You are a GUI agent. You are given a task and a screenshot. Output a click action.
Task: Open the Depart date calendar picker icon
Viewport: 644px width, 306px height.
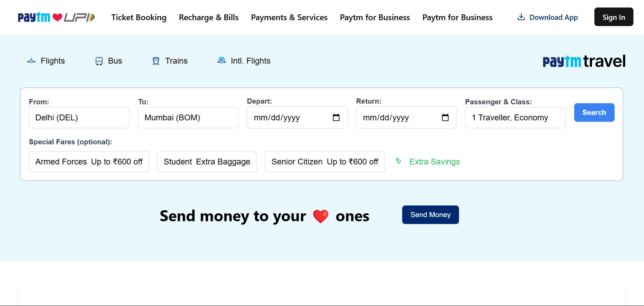pyautogui.click(x=336, y=118)
